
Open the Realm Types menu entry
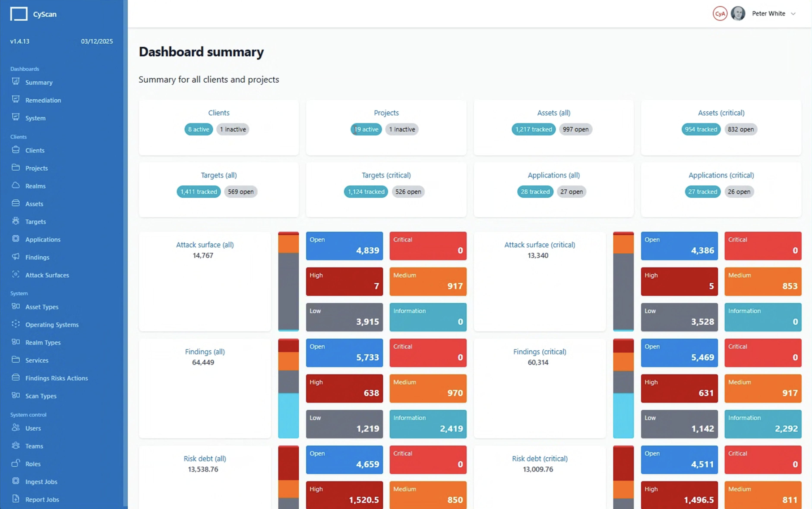tap(43, 342)
